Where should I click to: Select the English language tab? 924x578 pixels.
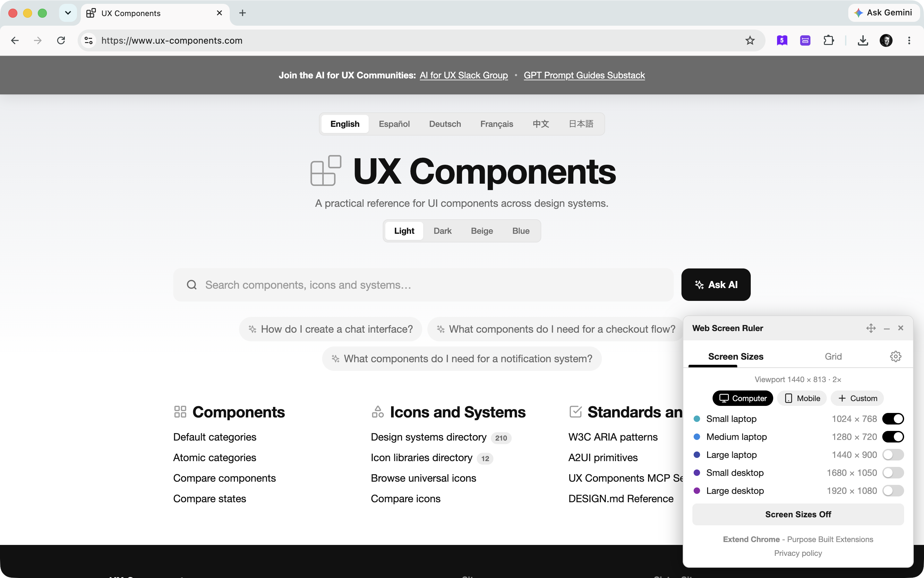pyautogui.click(x=345, y=124)
